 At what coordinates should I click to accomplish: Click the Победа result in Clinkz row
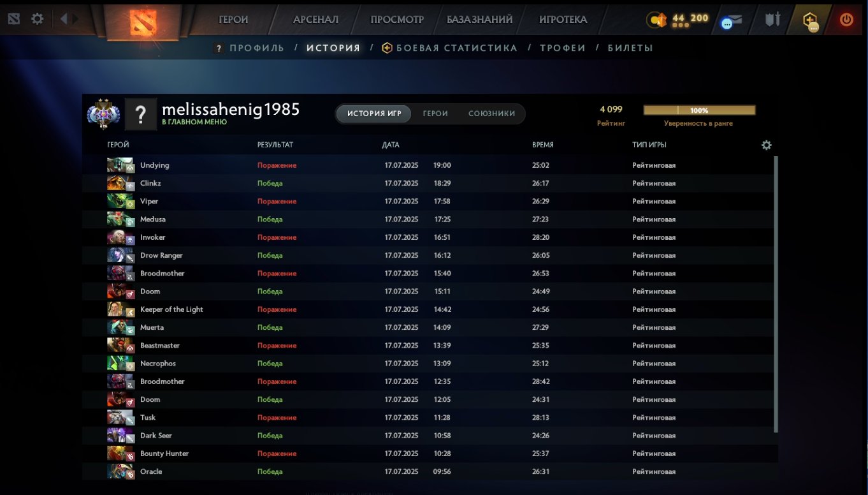pyautogui.click(x=270, y=183)
